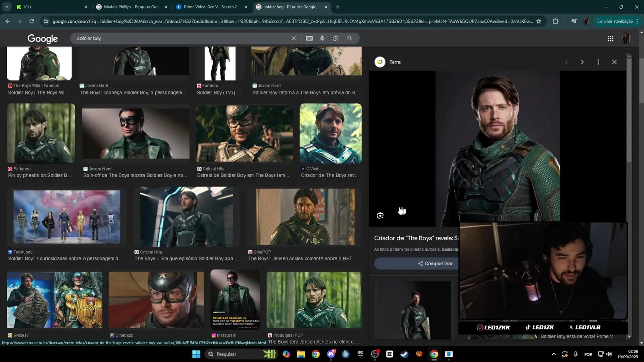Switch to the Prime Video Gen V tab
The height and width of the screenshot is (362, 644).
(x=210, y=7)
